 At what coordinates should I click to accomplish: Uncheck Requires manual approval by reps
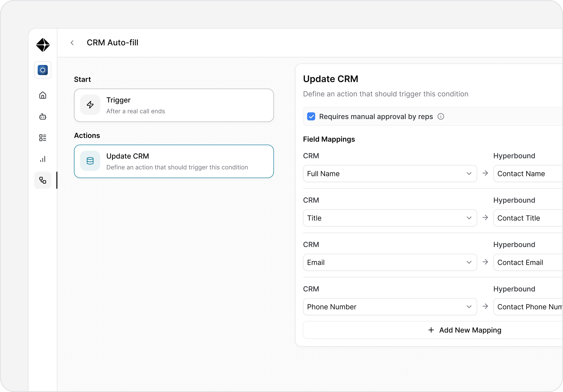point(311,116)
